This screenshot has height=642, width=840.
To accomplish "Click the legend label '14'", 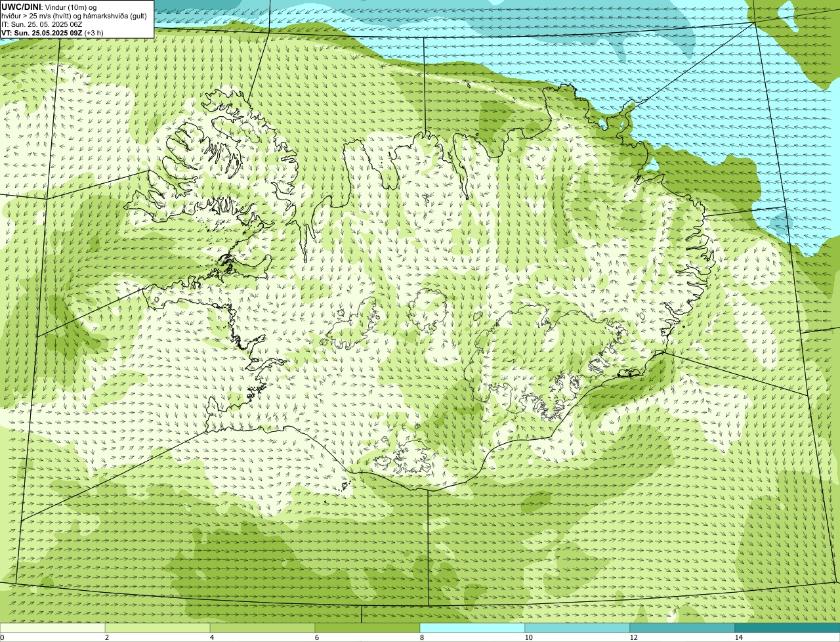I will [738, 637].
